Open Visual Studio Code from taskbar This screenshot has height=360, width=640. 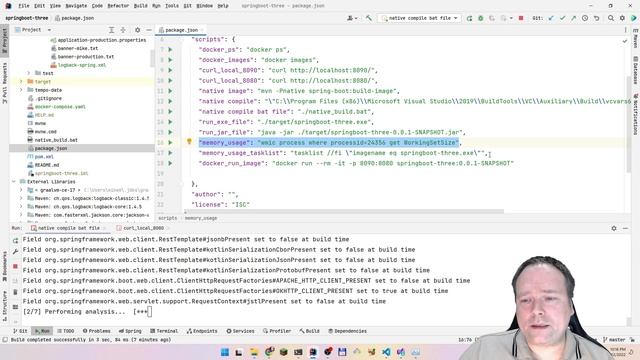pos(386,352)
